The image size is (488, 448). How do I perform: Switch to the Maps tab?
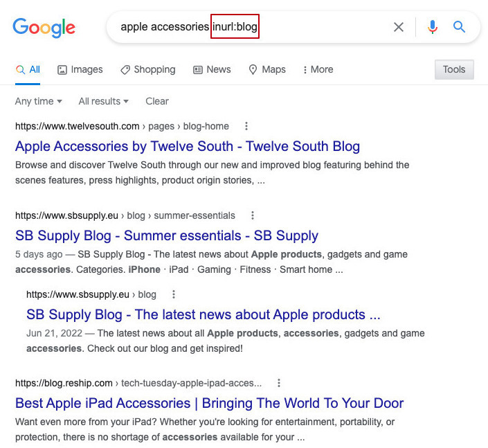pos(267,69)
